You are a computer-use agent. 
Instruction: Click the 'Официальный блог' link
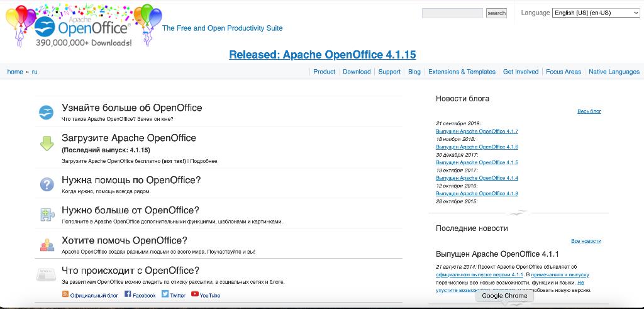[94, 295]
